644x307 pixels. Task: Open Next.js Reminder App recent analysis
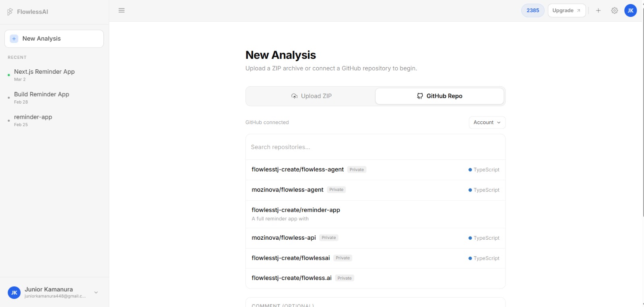pyautogui.click(x=54, y=75)
